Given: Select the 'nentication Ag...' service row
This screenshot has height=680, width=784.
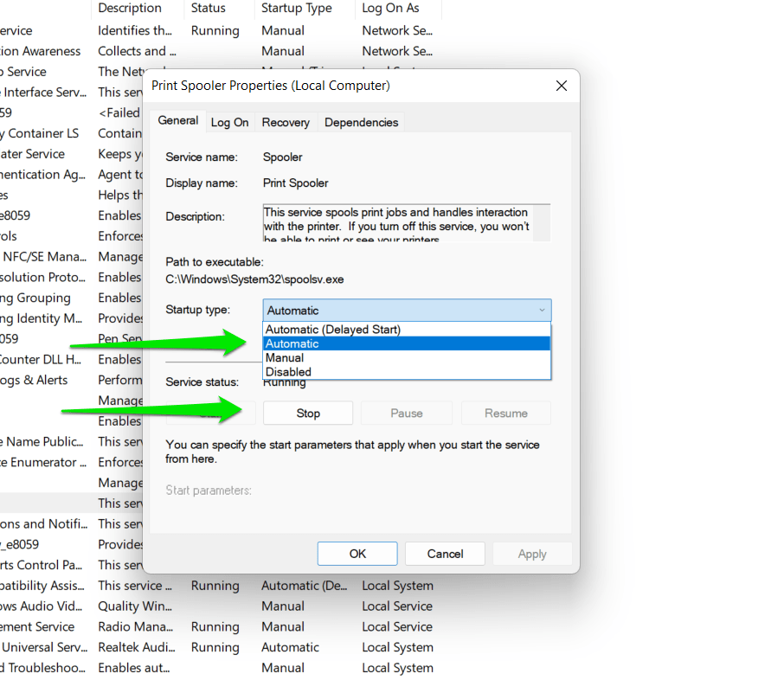Looking at the screenshot, I should coord(42,175).
